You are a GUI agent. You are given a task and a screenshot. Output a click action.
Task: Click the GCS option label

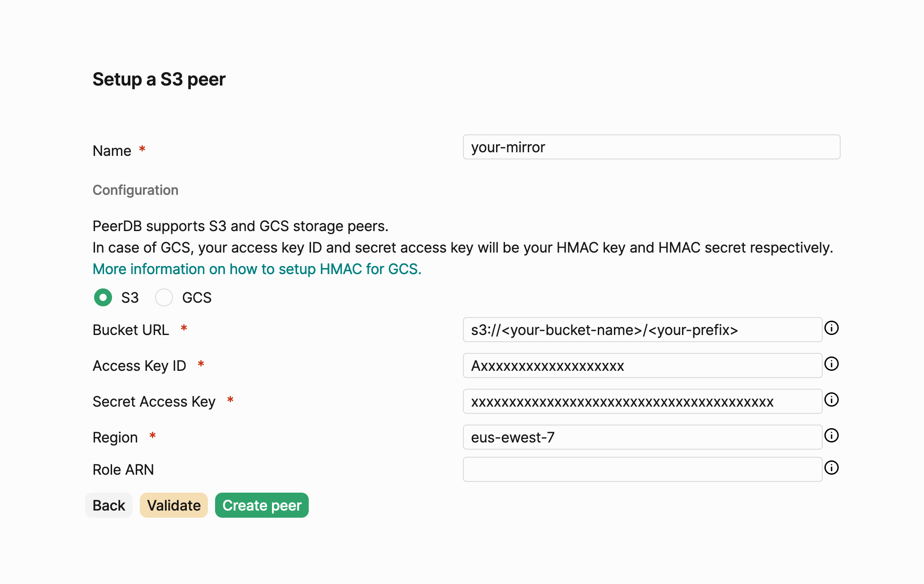click(x=197, y=298)
